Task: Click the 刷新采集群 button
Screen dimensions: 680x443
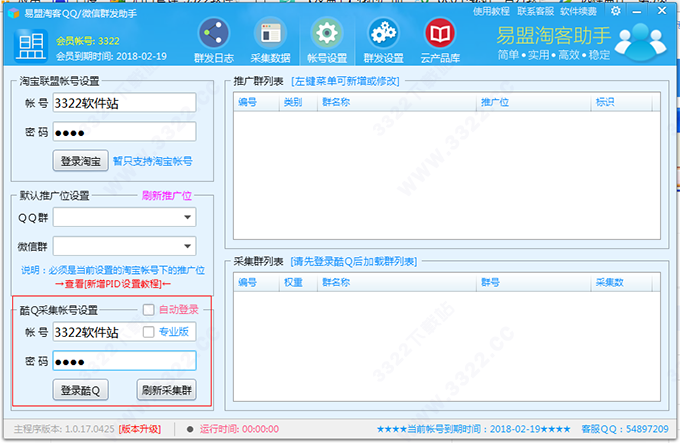Action: [x=167, y=390]
